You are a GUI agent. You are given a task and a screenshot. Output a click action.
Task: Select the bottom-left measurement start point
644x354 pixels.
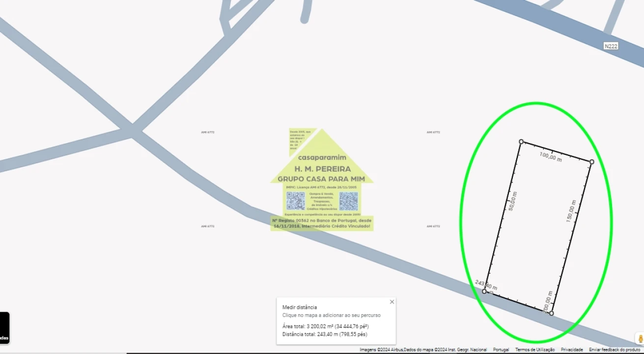coord(484,292)
